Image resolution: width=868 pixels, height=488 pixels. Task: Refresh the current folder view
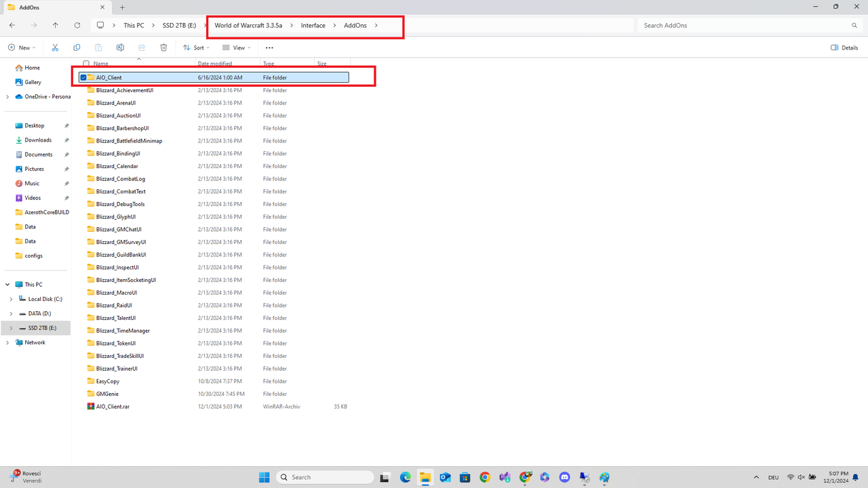(x=77, y=25)
